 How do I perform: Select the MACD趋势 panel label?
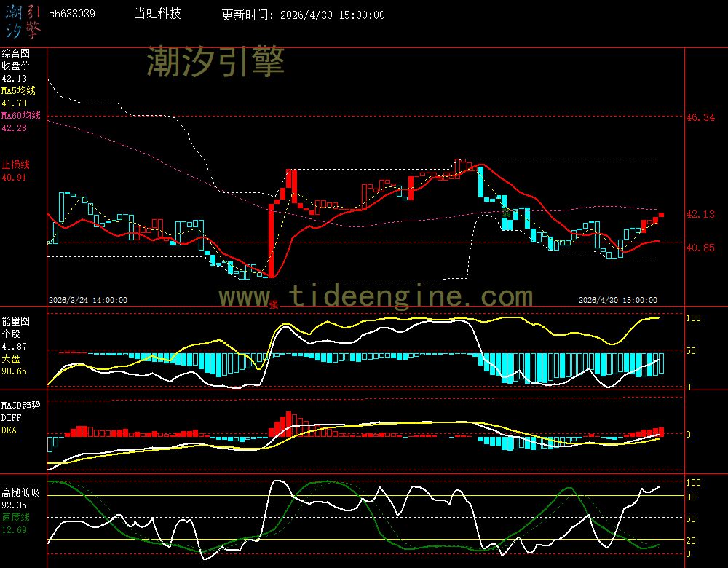point(21,405)
